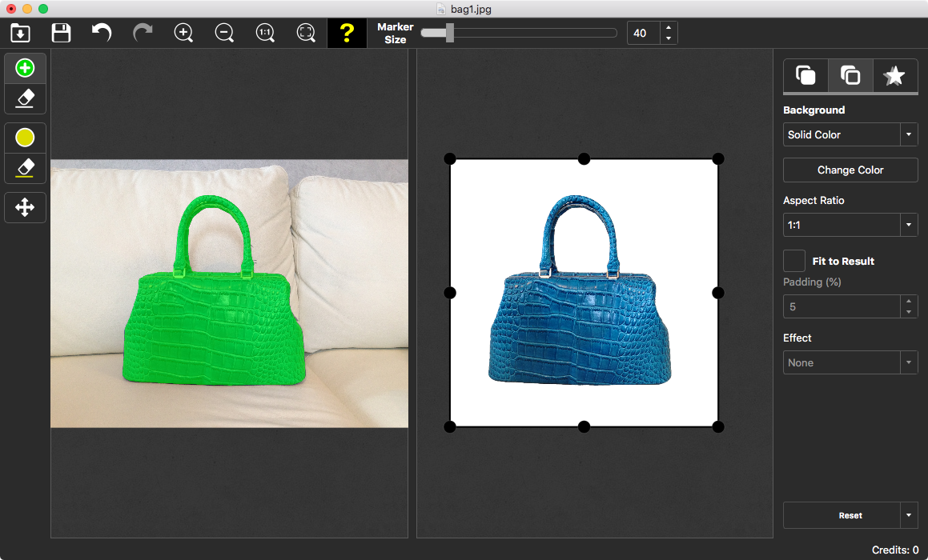Click the open image icon in toolbar
The image size is (928, 560).
20,33
